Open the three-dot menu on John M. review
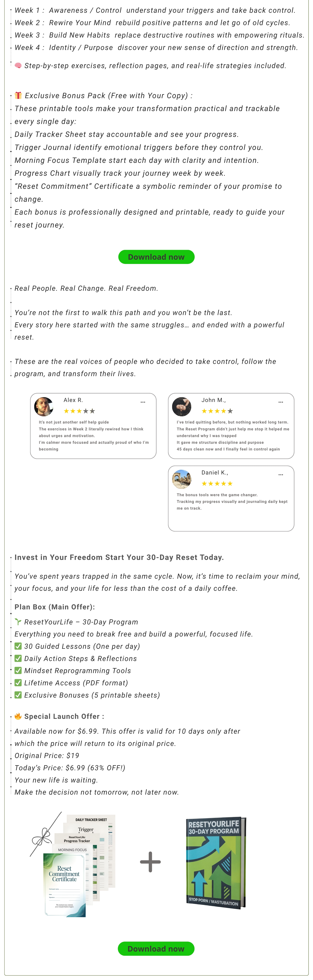Viewport: 313px width, 980px height. (x=281, y=402)
